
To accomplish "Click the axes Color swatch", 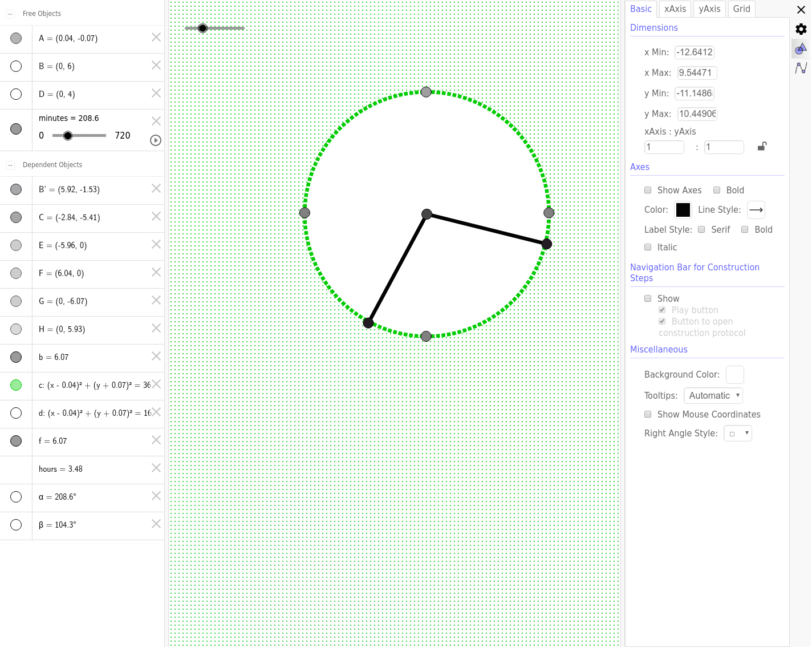I will point(683,210).
